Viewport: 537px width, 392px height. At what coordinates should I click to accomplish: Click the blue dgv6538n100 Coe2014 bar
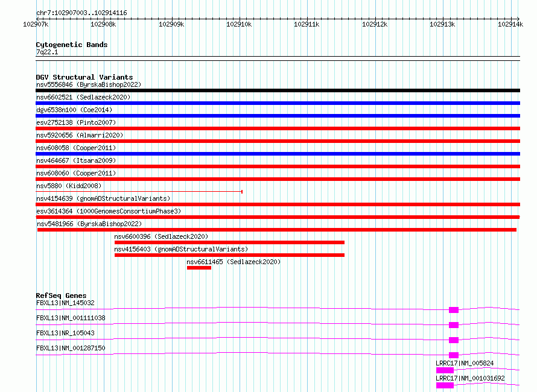pyautogui.click(x=278, y=116)
